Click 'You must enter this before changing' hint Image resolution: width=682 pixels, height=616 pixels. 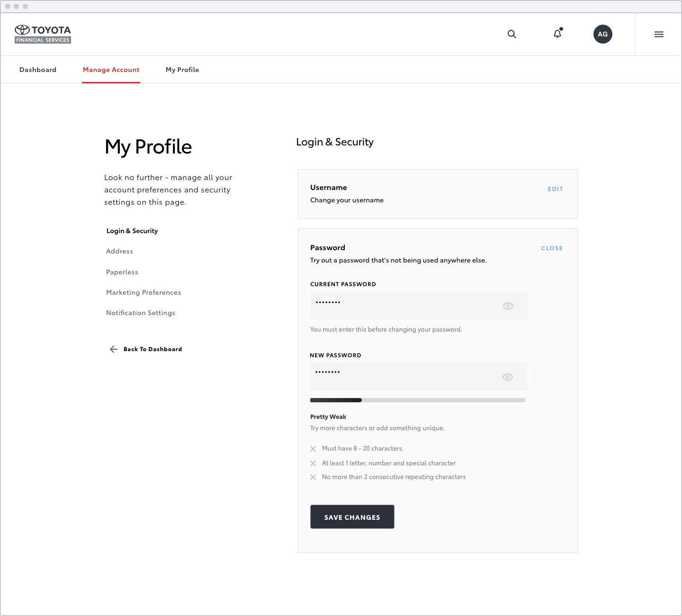tap(386, 329)
